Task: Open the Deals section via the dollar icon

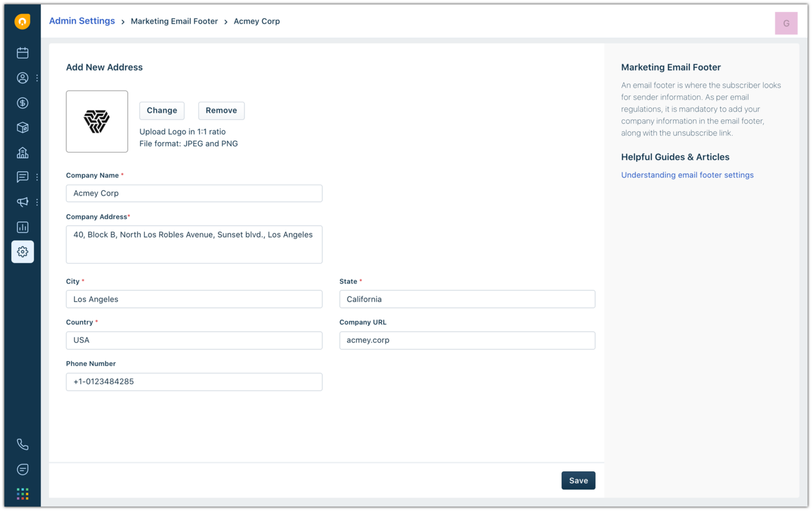Action: point(23,103)
